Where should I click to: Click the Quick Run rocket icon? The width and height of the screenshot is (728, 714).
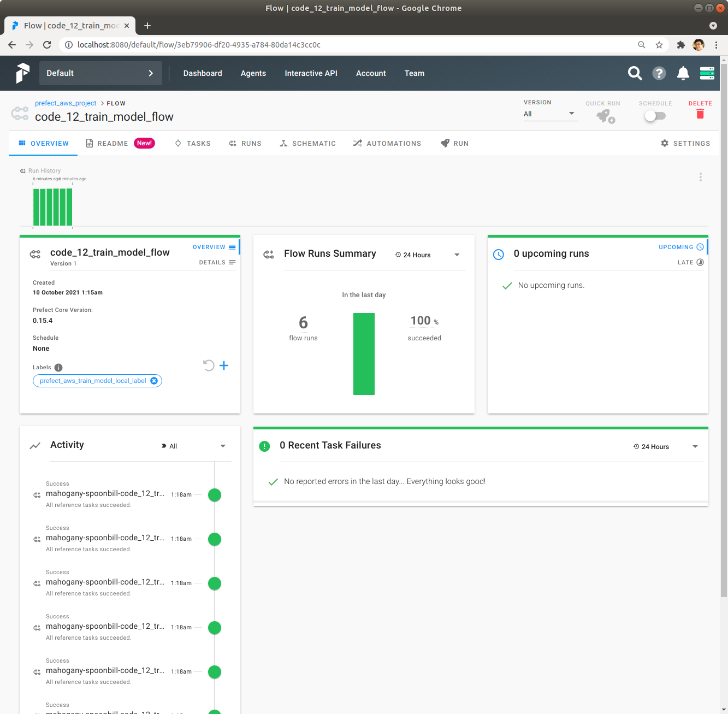pyautogui.click(x=605, y=116)
